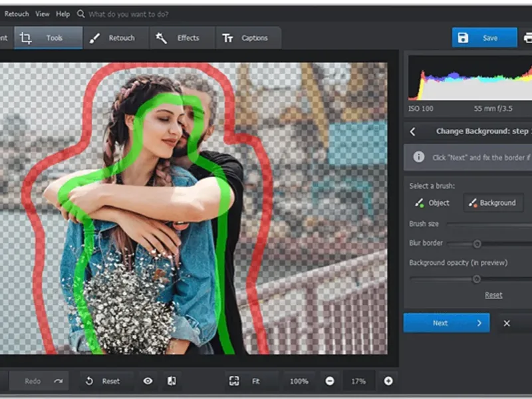Open the View menu
The width and height of the screenshot is (532, 399).
pyautogui.click(x=43, y=14)
